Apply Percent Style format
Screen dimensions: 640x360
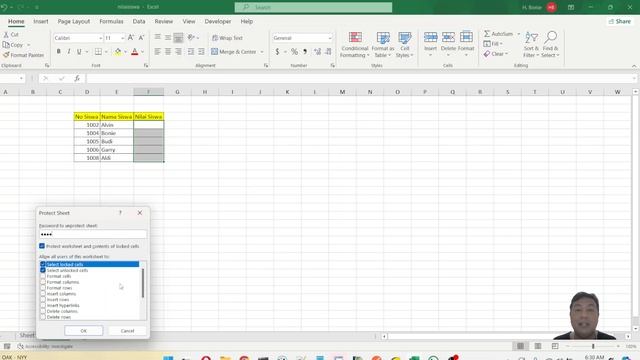(x=294, y=51)
